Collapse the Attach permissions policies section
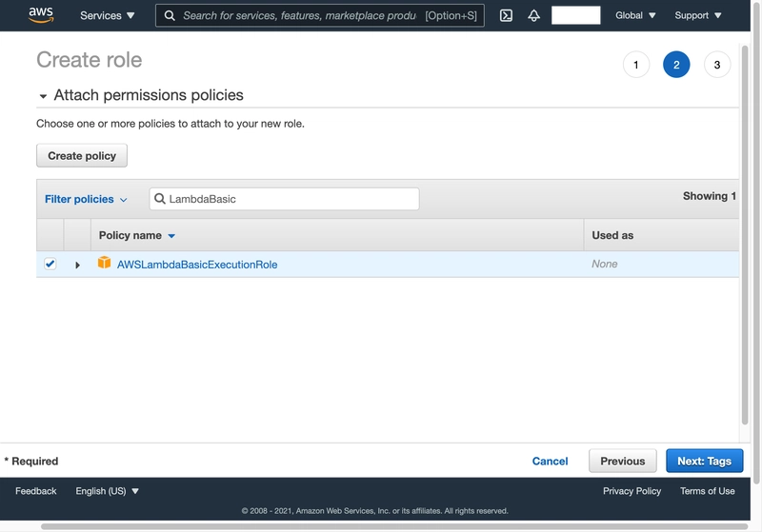This screenshot has width=762, height=532. point(43,96)
